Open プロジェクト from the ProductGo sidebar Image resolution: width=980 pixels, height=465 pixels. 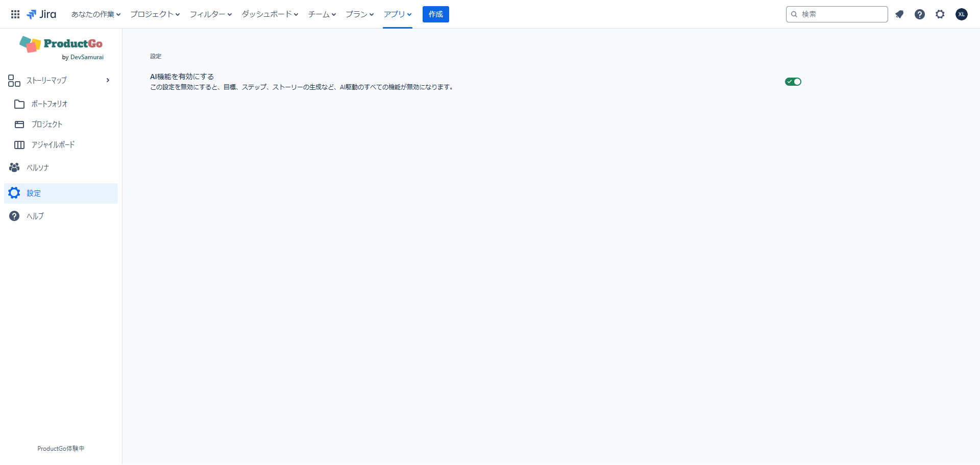(46, 124)
